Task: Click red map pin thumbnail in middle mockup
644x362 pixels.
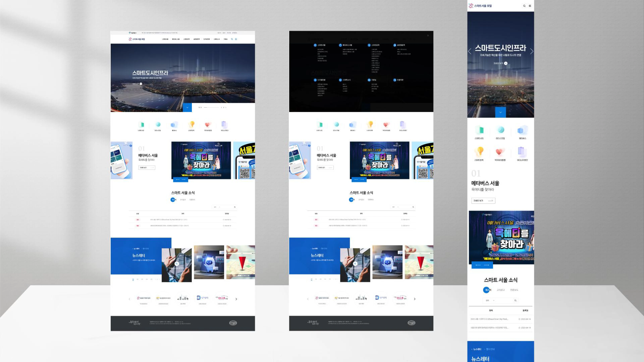Action: click(419, 262)
